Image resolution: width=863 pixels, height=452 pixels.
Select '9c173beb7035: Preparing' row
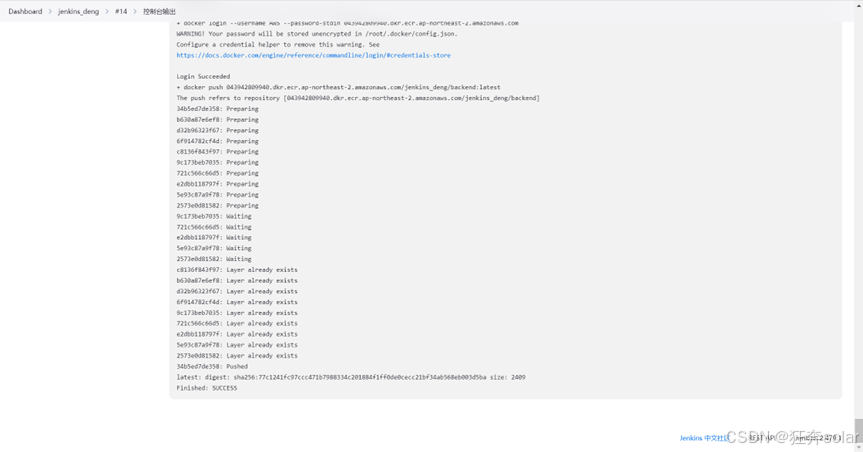click(217, 162)
